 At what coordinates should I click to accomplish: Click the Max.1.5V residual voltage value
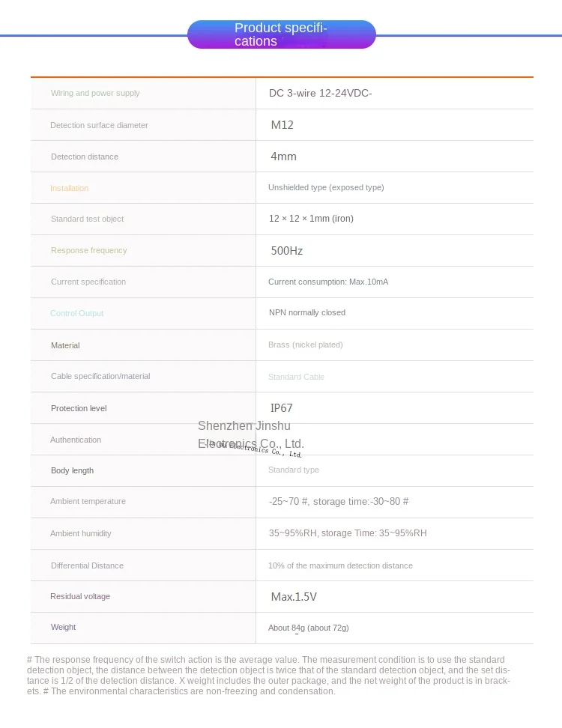tap(294, 597)
